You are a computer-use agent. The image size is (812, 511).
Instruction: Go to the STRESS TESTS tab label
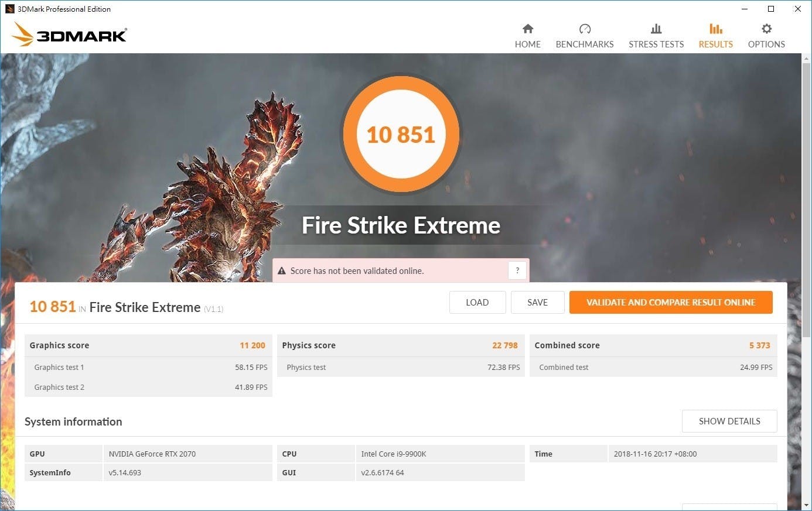(x=656, y=44)
